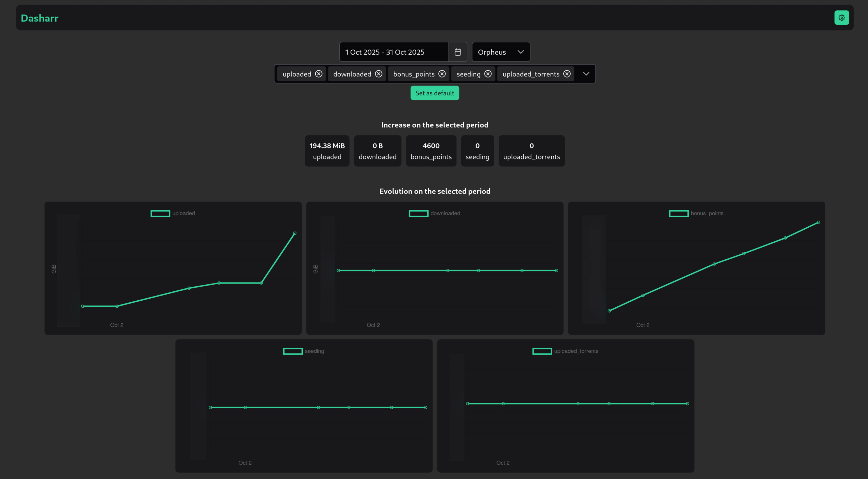Remove the uploaded_torrents metric tag
Screen dimensions: 868x479
(x=567, y=74)
